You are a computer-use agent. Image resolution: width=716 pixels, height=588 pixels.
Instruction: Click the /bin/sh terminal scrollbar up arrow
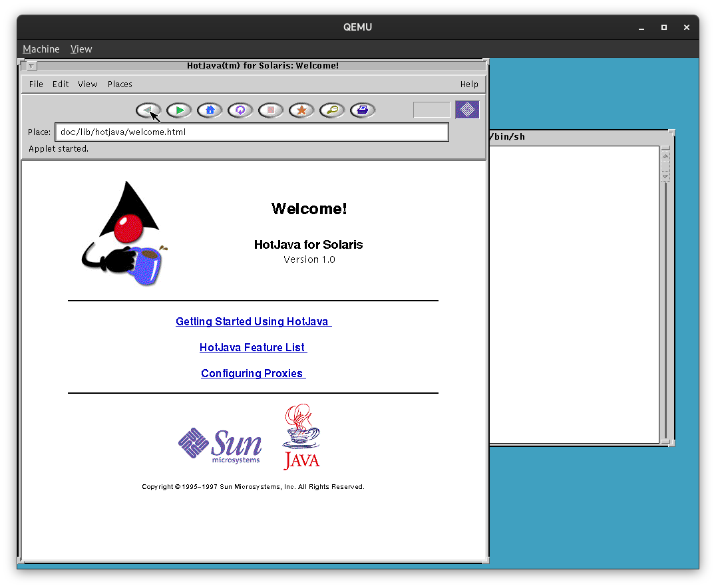coord(665,156)
